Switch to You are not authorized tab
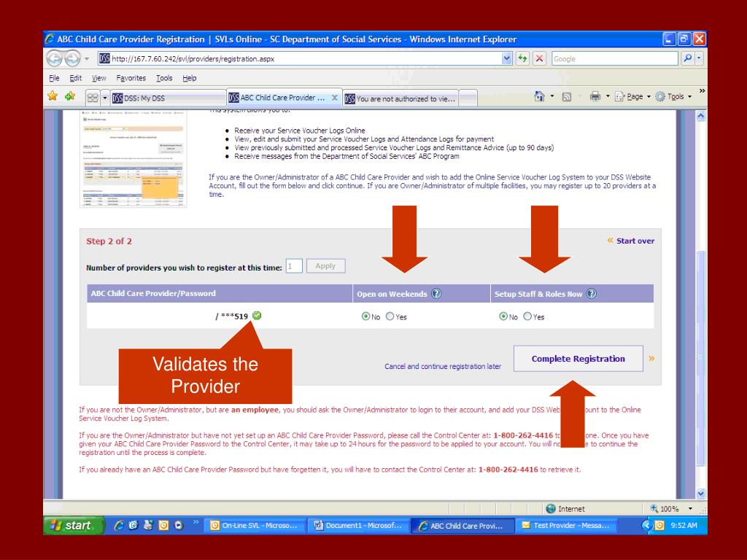747x560 pixels. coord(400,98)
